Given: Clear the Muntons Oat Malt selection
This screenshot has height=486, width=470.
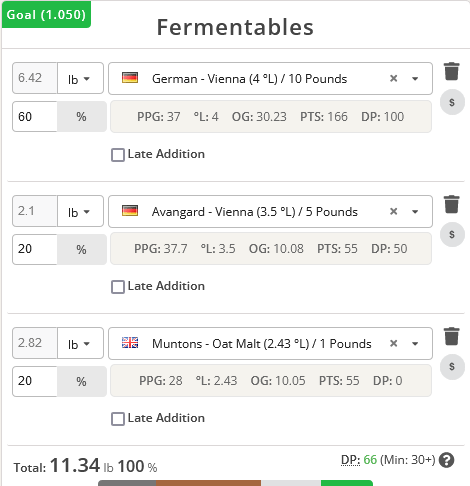Looking at the screenshot, I should pyautogui.click(x=394, y=343).
